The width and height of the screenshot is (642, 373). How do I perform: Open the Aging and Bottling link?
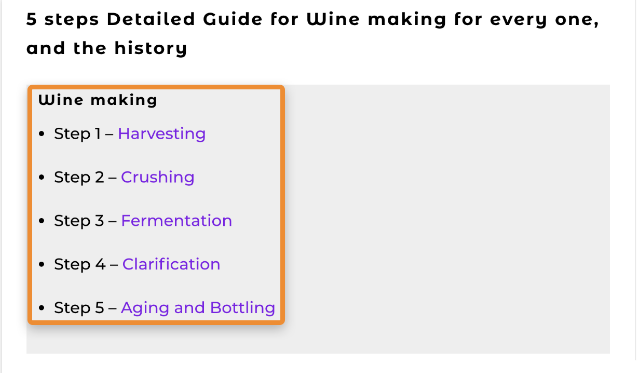[198, 308]
